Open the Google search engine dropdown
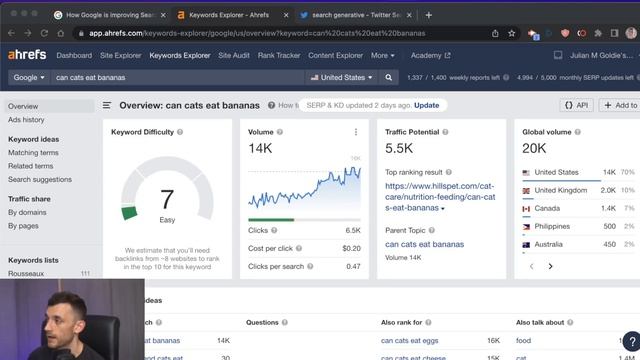 coord(29,77)
